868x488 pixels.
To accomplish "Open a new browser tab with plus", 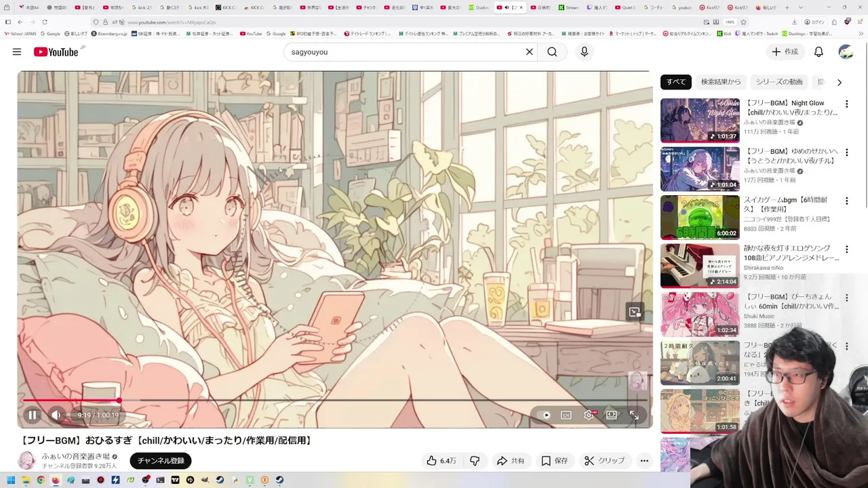I will tap(787, 7).
